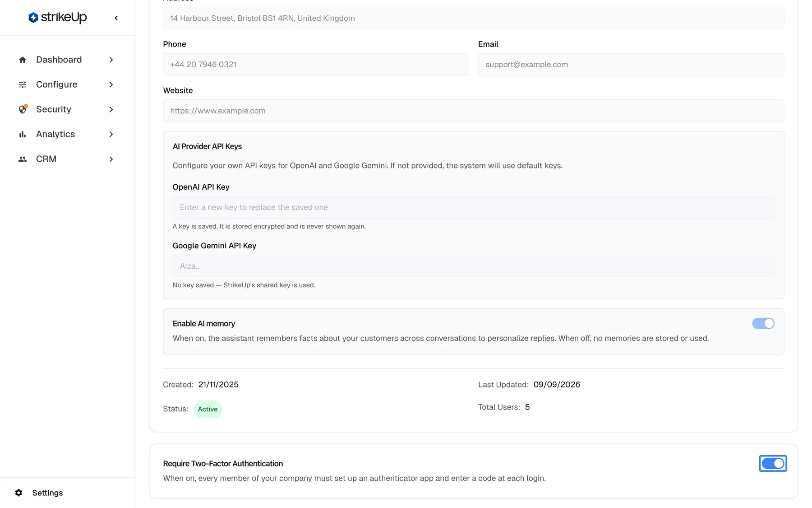Image resolution: width=812 pixels, height=508 pixels.
Task: Click 'A key is saved' helper text
Action: pos(269,226)
